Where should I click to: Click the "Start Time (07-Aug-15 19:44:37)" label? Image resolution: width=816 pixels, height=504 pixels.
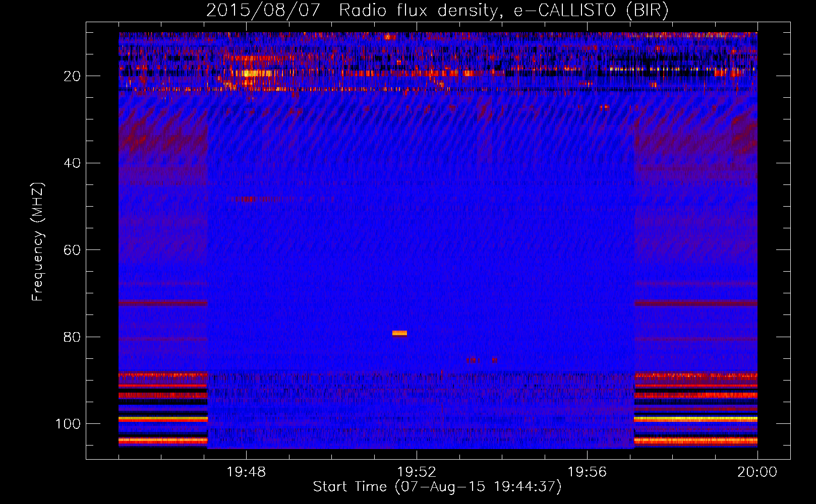point(437,487)
